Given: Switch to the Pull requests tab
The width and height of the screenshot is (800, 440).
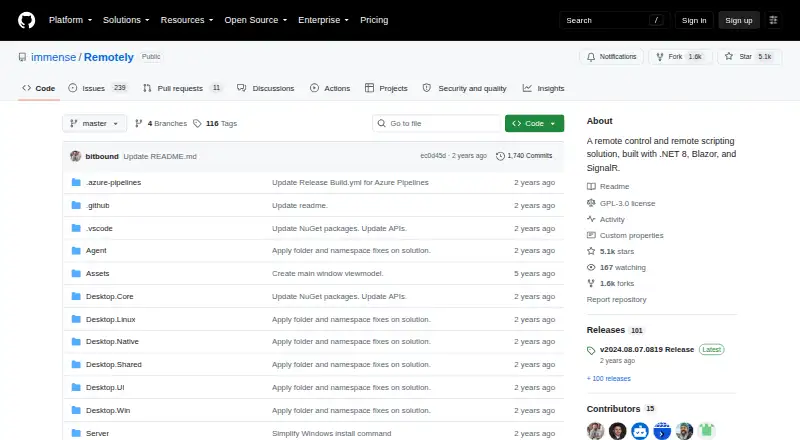Looking at the screenshot, I should tap(182, 88).
